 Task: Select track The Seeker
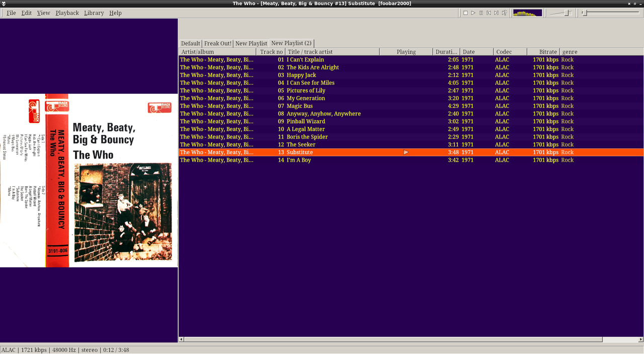point(411,145)
